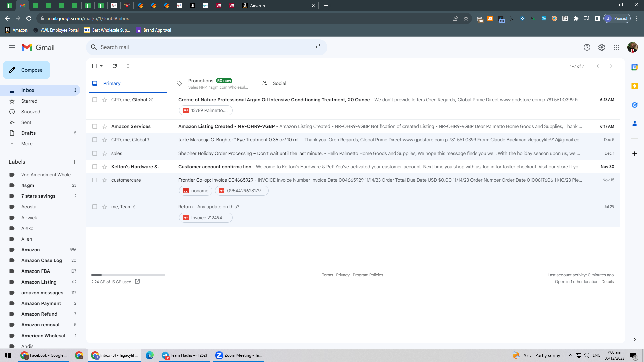Toggle the select all emails checkbox
This screenshot has height=362, width=644.
(95, 66)
